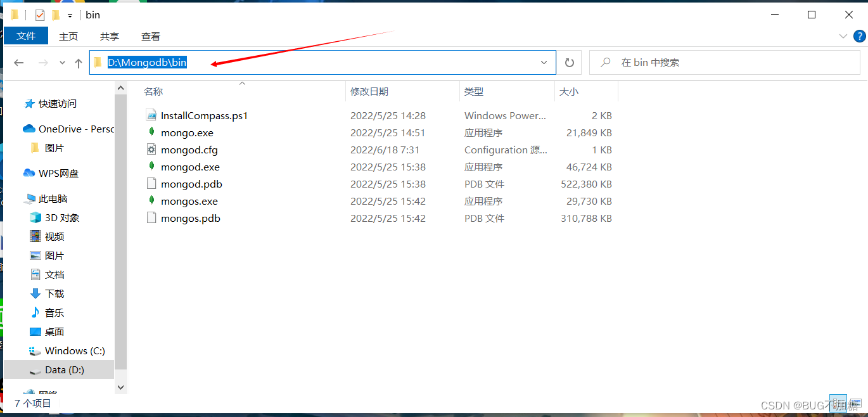The height and width of the screenshot is (417, 868).
Task: Click the InstallCompass.ps1 file icon
Action: (151, 115)
